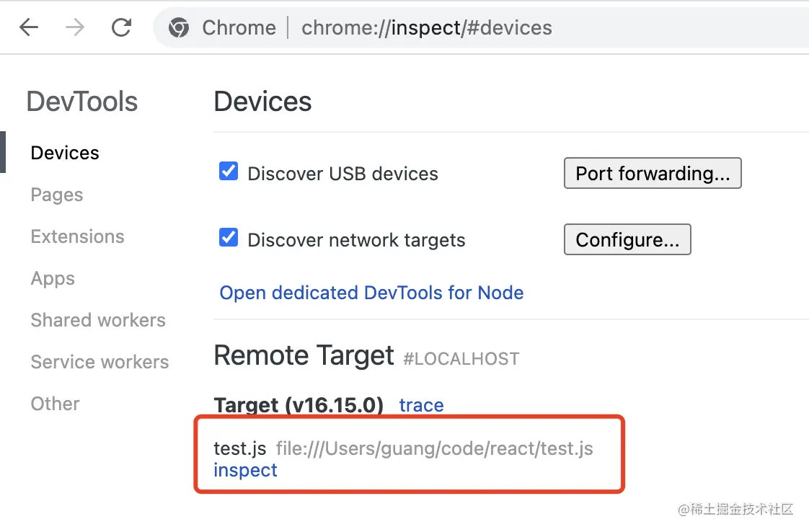This screenshot has width=809, height=532.
Task: Click the Chrome logo in address bar
Action: coord(179,28)
